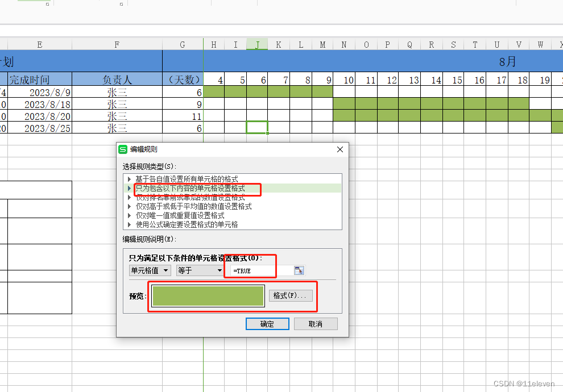The height and width of the screenshot is (392, 563).
Task: Click the date cell 2023/8/20
Action: click(x=40, y=116)
